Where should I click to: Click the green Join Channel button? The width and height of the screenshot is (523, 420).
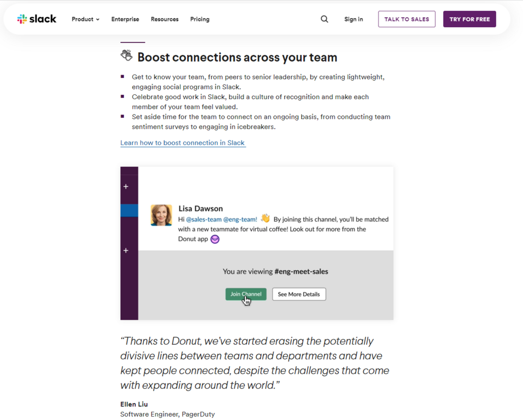tap(246, 294)
